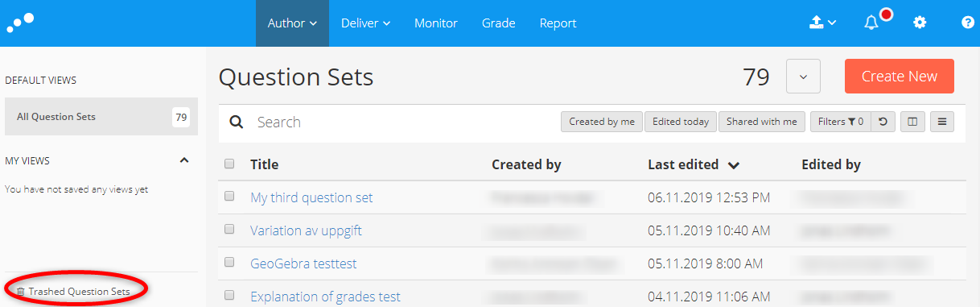Click the Create New button

pos(899,77)
